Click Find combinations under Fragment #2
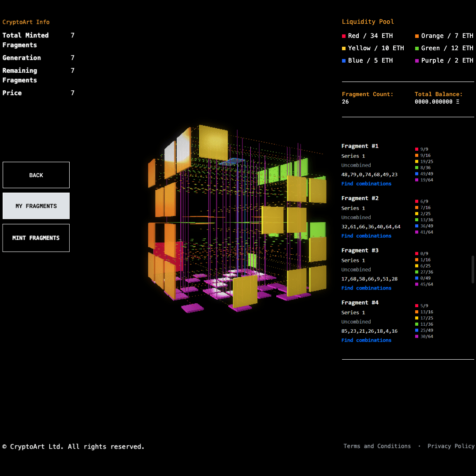 tap(366, 236)
